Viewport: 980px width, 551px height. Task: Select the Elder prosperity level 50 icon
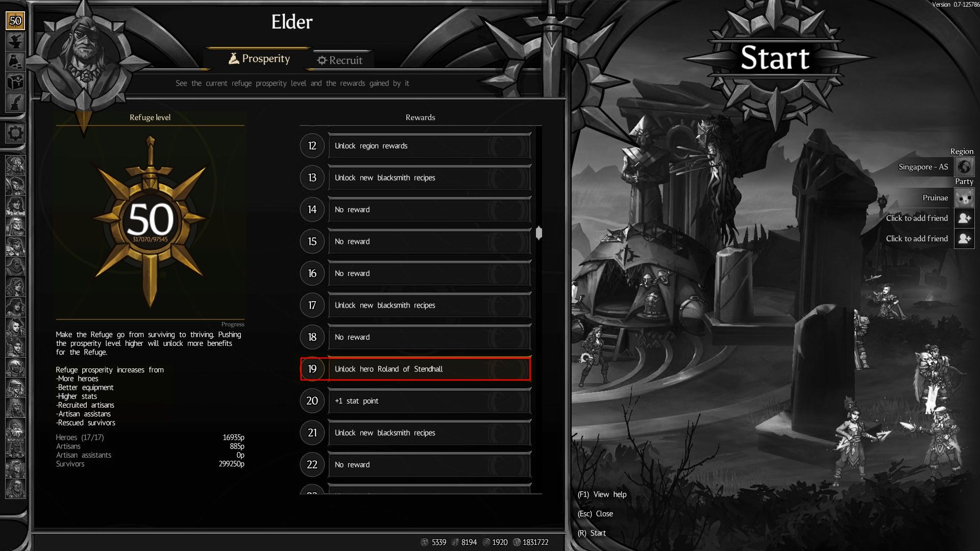[x=15, y=21]
